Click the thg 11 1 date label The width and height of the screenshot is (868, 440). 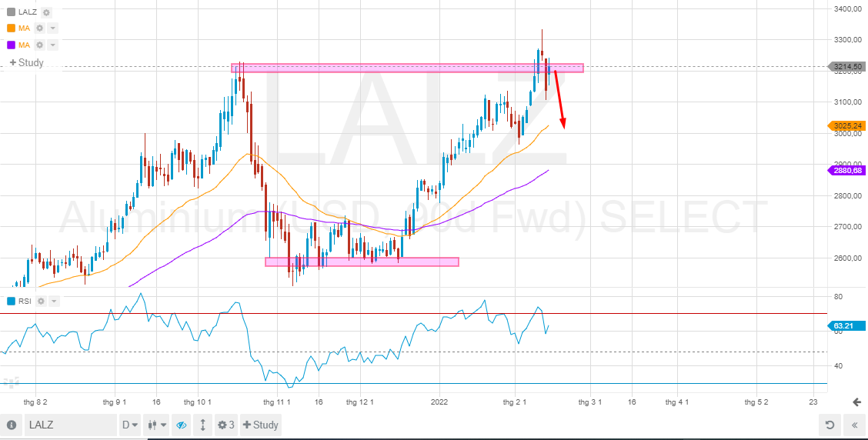point(277,402)
